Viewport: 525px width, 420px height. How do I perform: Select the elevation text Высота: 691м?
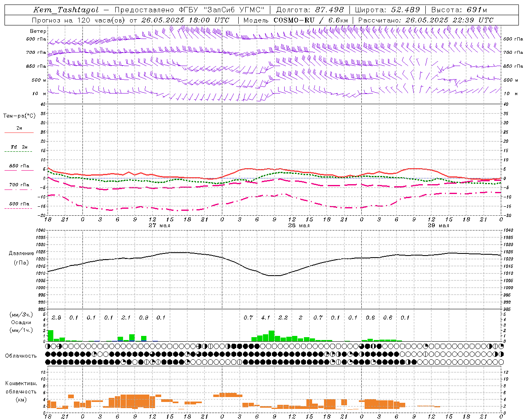(x=459, y=10)
